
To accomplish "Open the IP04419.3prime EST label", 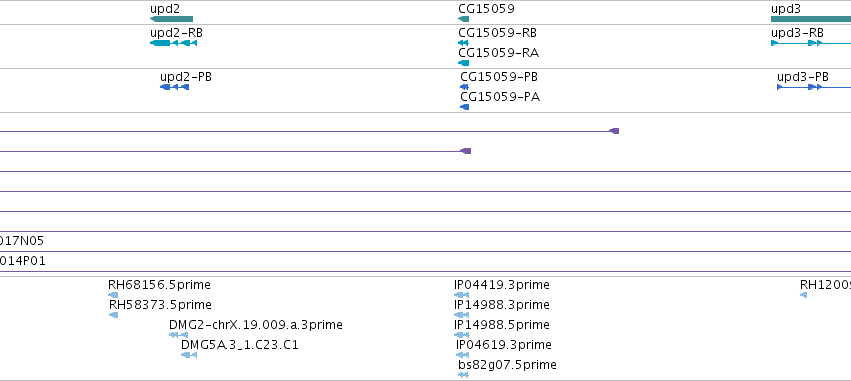I will [502, 284].
